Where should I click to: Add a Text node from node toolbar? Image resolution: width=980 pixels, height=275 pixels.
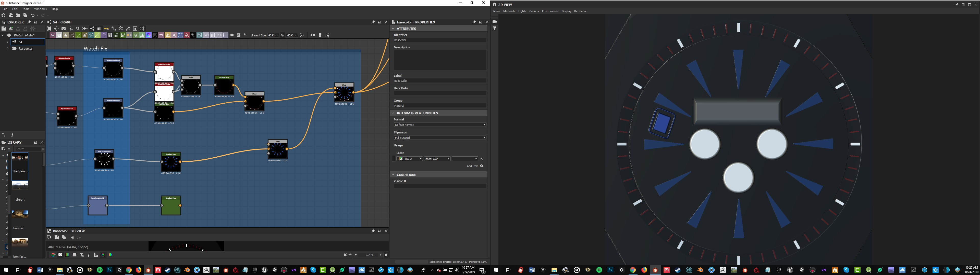pos(174,35)
